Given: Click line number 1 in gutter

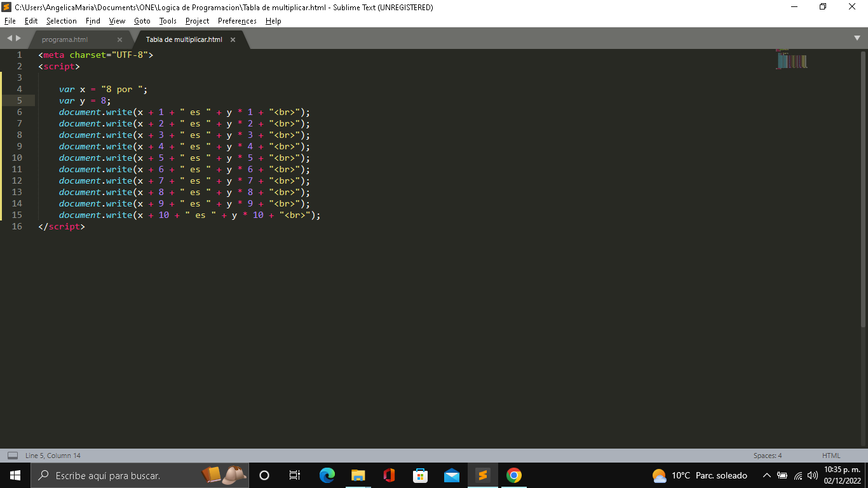Looking at the screenshot, I should (20, 55).
